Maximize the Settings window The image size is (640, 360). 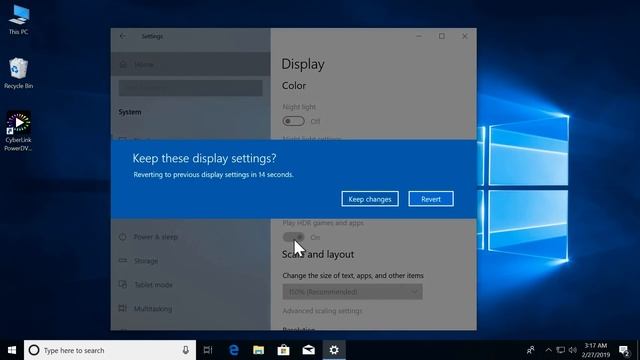442,36
